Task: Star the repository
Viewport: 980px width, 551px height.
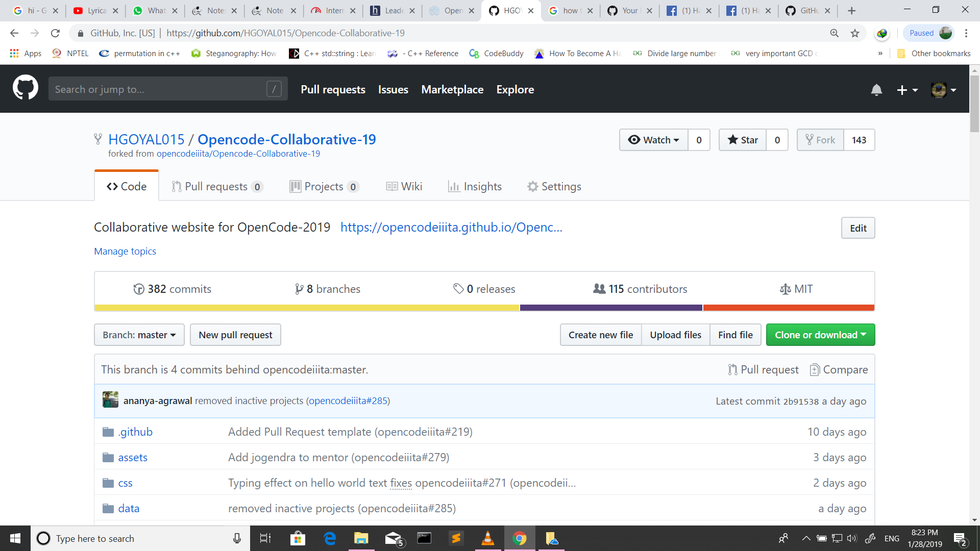Action: coord(743,140)
